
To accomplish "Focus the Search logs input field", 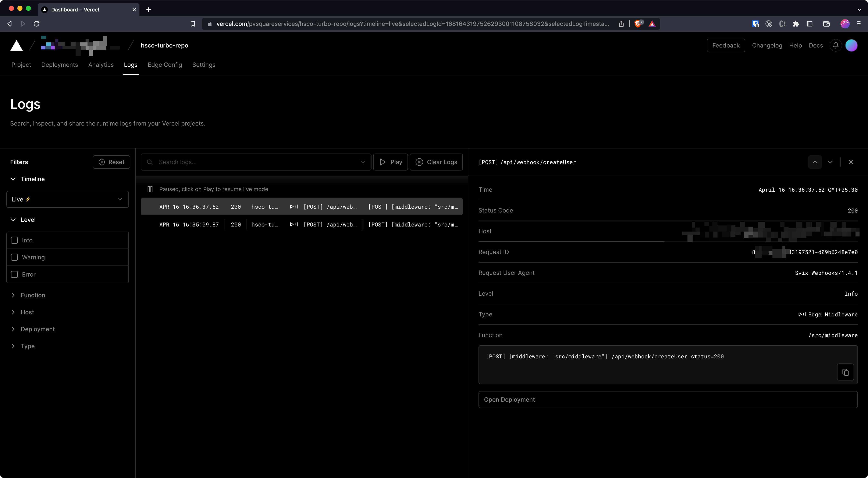I will click(x=256, y=162).
